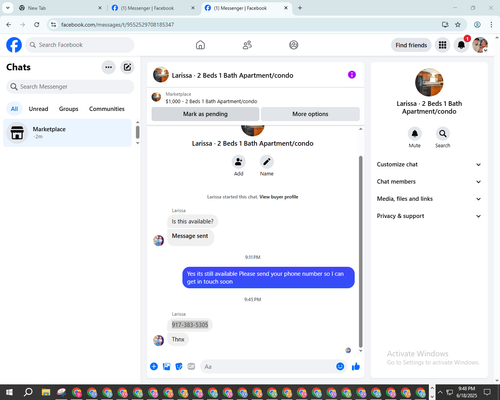500x400 pixels.
Task: Open Chats options three-dot menu
Action: point(108,67)
